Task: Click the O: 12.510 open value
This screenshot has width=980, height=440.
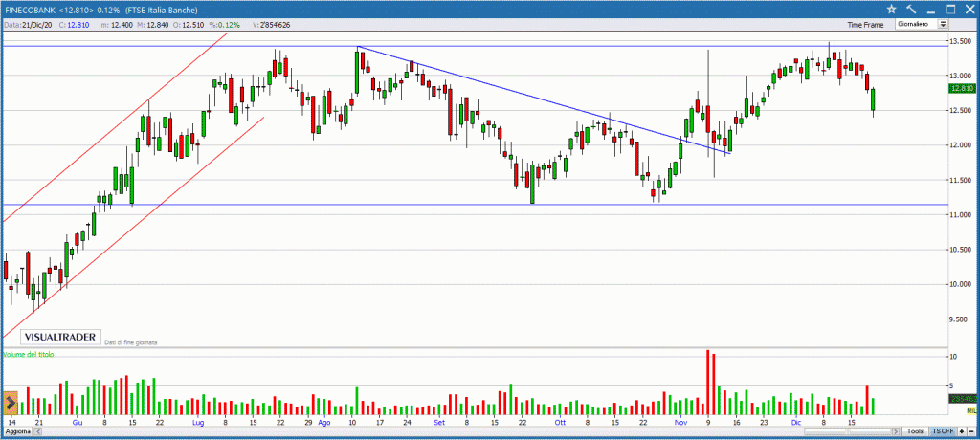Action: point(189,24)
